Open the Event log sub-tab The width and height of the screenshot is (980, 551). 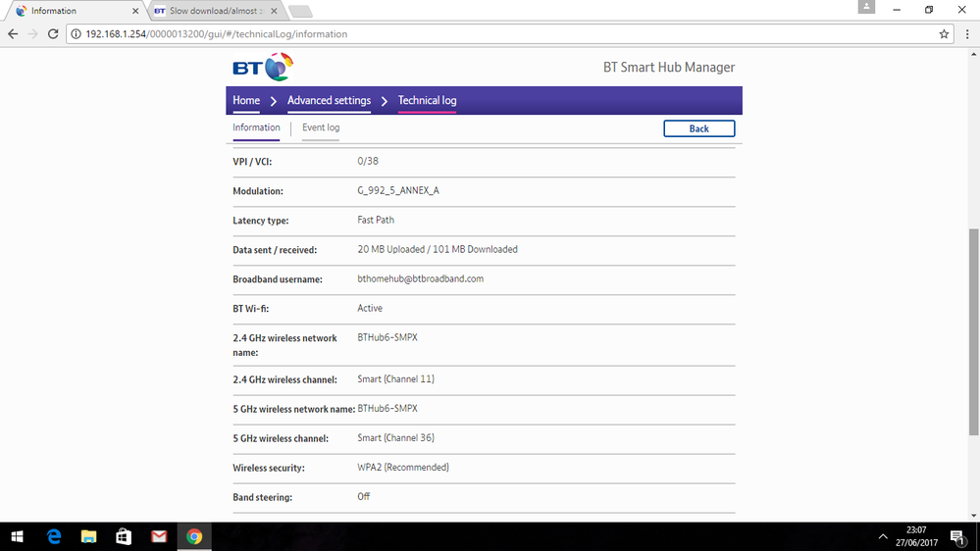click(x=321, y=127)
